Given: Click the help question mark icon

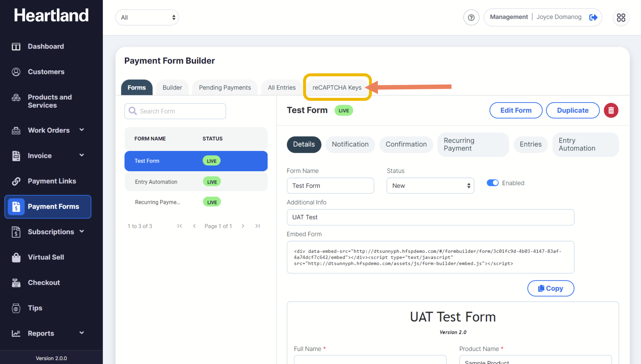Looking at the screenshot, I should [x=471, y=17].
